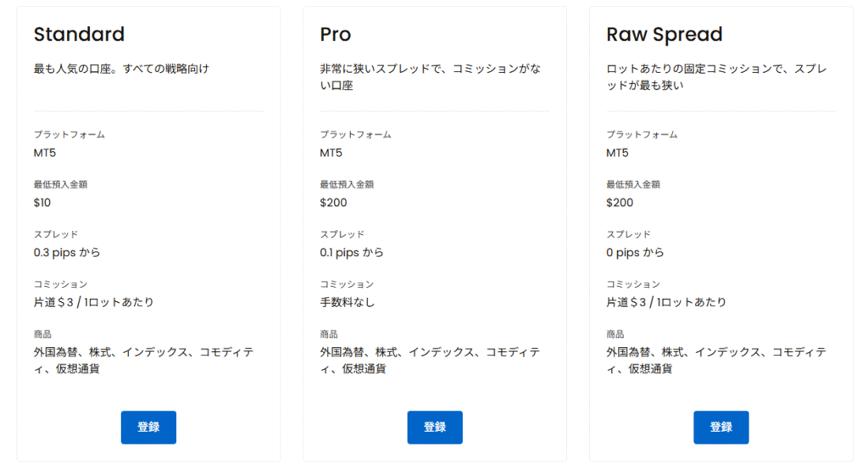Click MT5 platform value under Standard
The height and width of the screenshot is (476, 868).
click(45, 154)
